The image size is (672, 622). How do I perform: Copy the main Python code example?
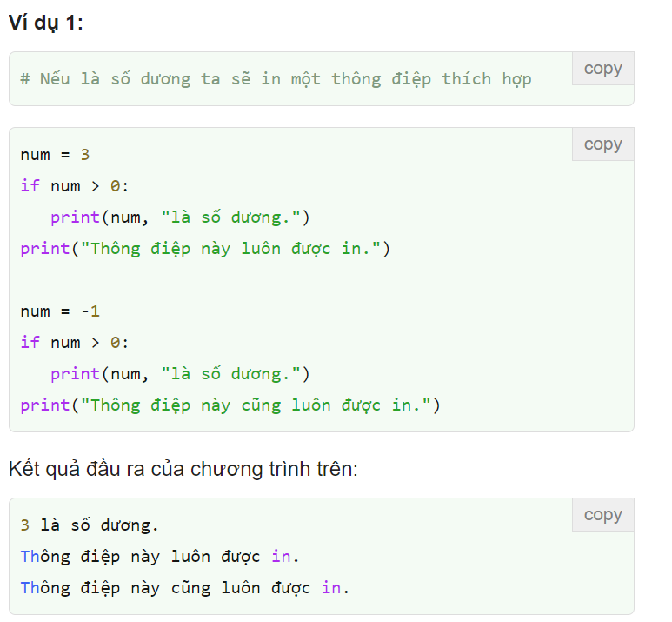coord(602,144)
